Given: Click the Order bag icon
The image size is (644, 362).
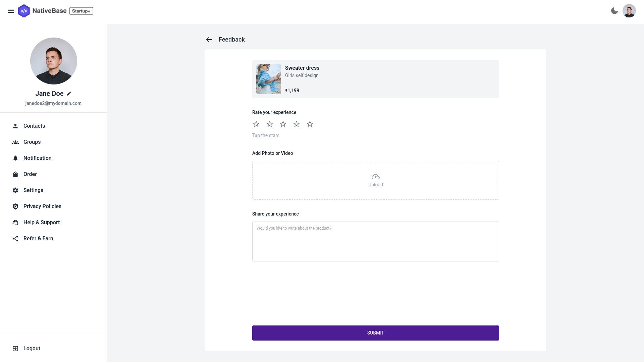Looking at the screenshot, I should [15, 174].
